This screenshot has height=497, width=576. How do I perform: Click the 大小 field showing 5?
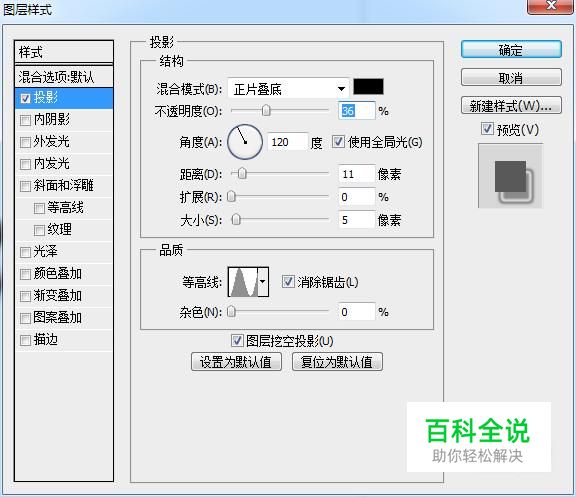tap(357, 220)
